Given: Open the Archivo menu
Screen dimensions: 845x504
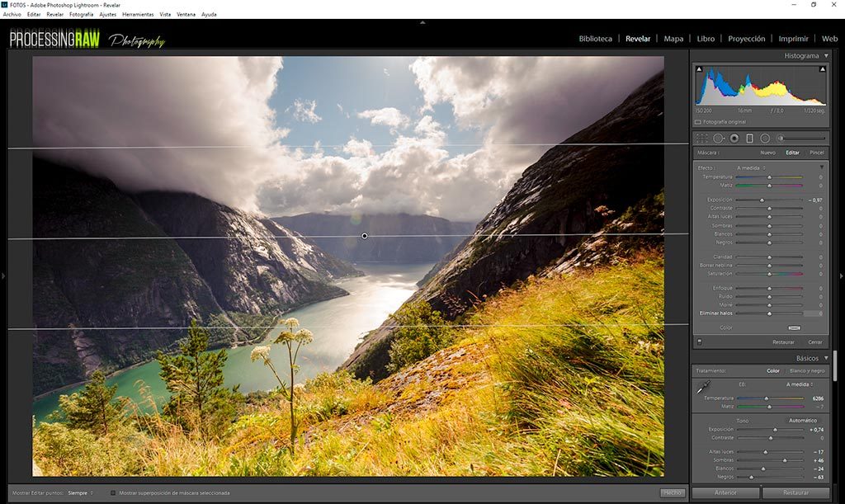Looking at the screenshot, I should coord(12,15).
